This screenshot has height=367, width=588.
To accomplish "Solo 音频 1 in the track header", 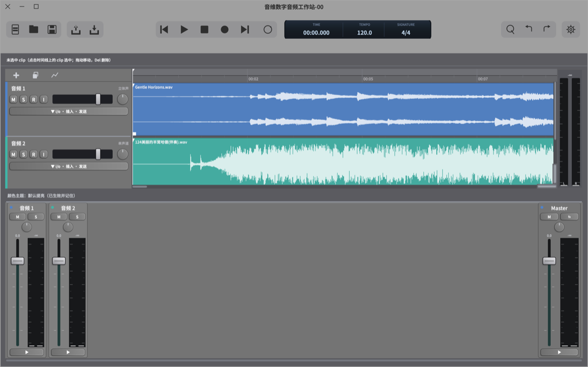I will click(x=24, y=99).
